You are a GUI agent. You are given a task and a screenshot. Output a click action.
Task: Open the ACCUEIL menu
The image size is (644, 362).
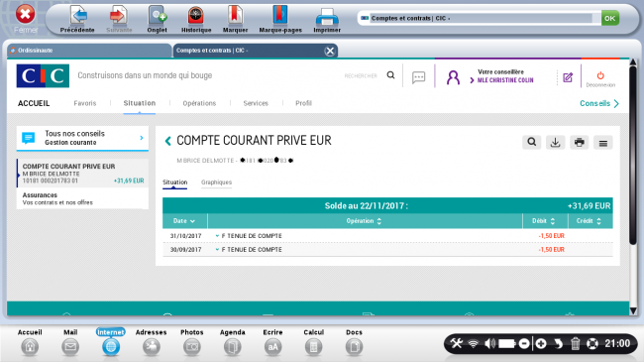pyautogui.click(x=34, y=103)
